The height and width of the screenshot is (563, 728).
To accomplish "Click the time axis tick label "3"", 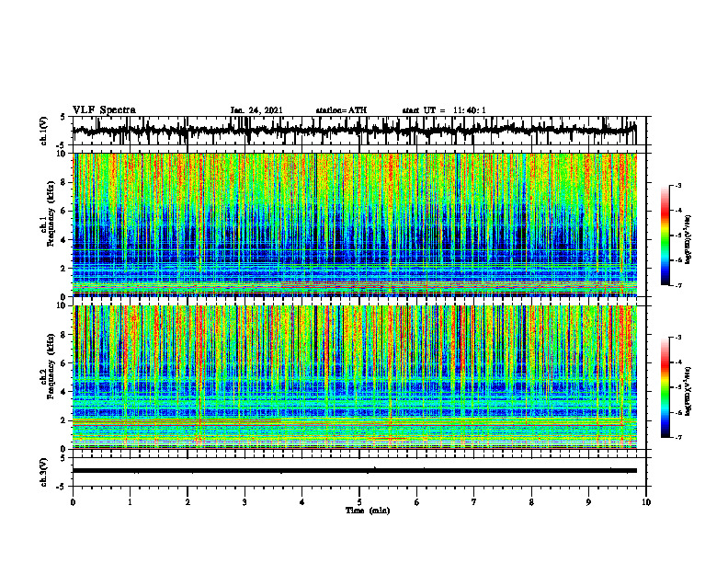I will click(245, 502).
